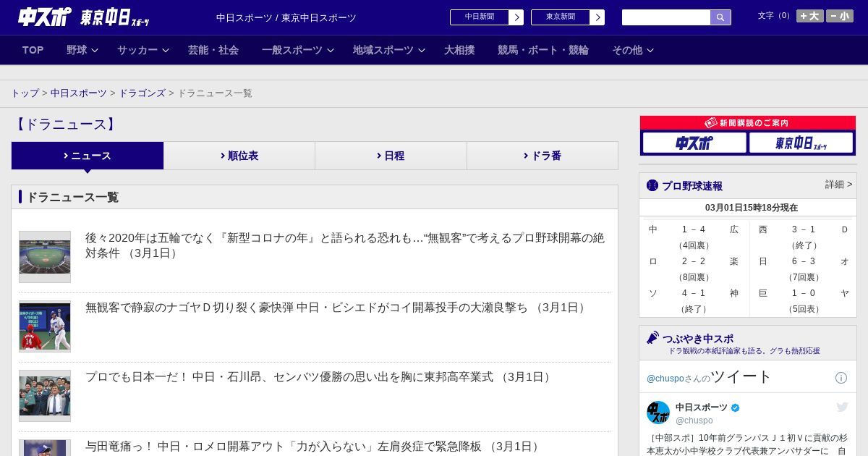The image size is (868, 456).
Task: Expand サッカー navigation dropdown
Action: tap(142, 50)
